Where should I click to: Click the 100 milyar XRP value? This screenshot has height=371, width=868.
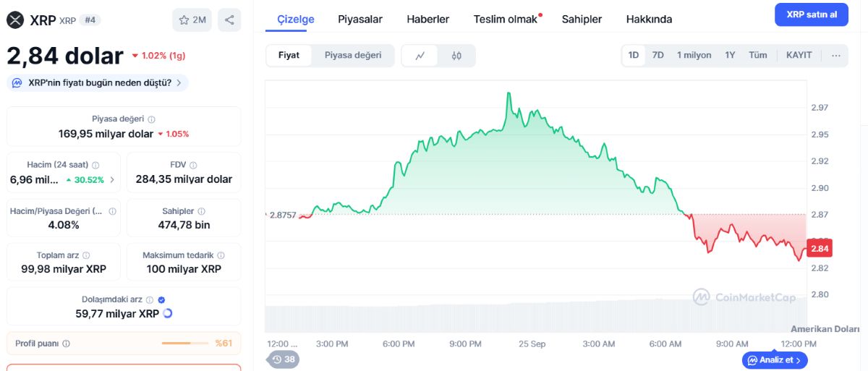[x=184, y=269]
